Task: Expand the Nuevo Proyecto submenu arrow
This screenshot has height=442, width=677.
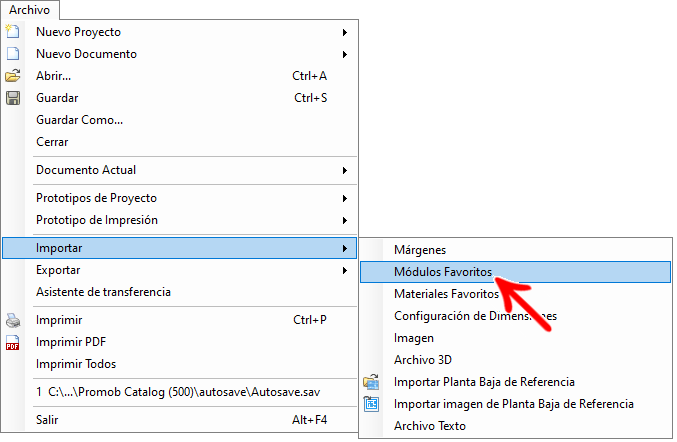Action: pyautogui.click(x=345, y=32)
